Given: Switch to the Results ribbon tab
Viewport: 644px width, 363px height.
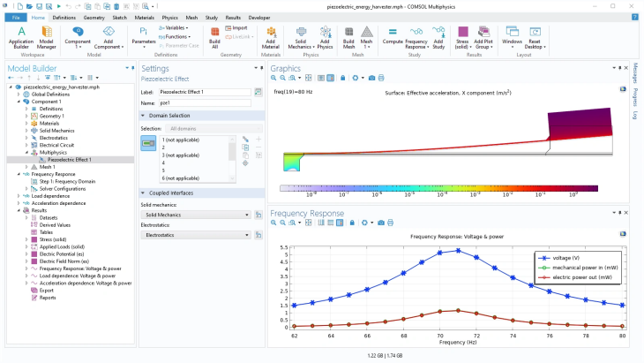Looking at the screenshot, I should point(233,18).
